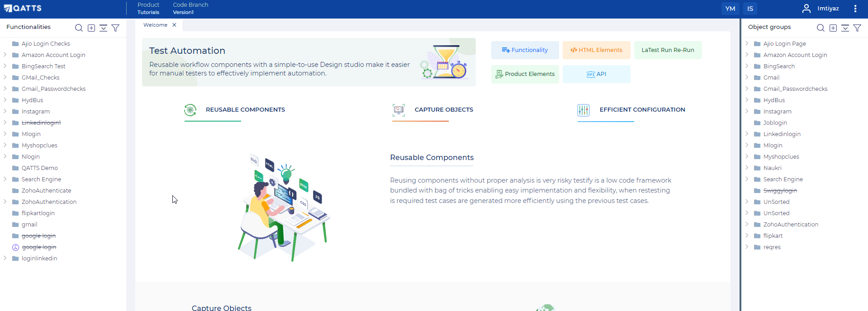Open filter in Object groups panel
The image size is (868, 311).
(x=857, y=28)
